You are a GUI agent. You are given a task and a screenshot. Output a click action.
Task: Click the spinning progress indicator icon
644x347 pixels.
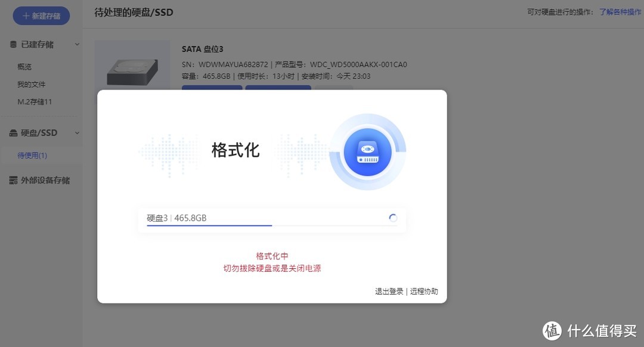pyautogui.click(x=392, y=218)
